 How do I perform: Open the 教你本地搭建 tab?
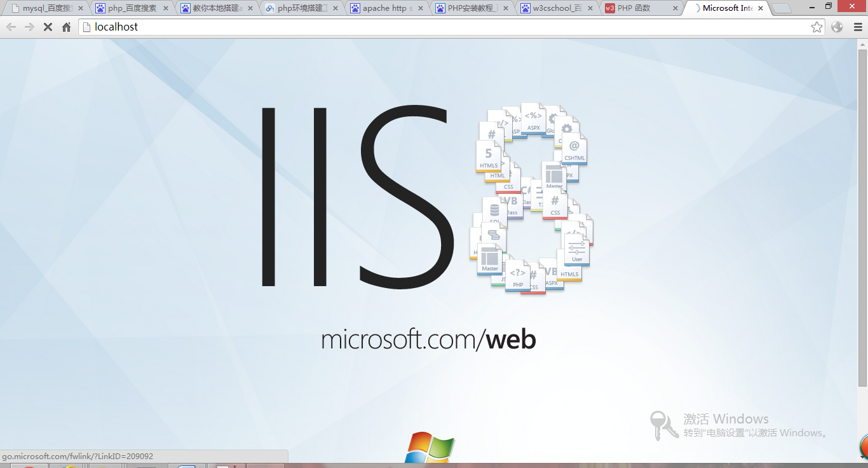[x=217, y=8]
